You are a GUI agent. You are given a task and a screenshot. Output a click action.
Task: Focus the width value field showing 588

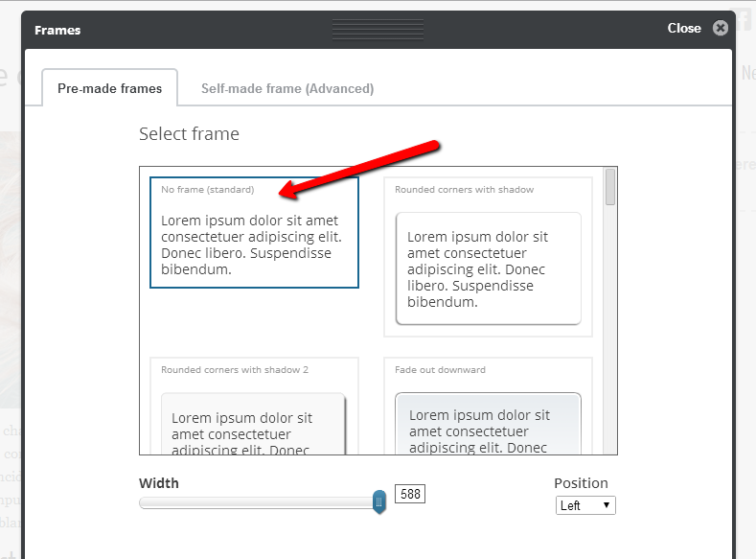pos(409,495)
